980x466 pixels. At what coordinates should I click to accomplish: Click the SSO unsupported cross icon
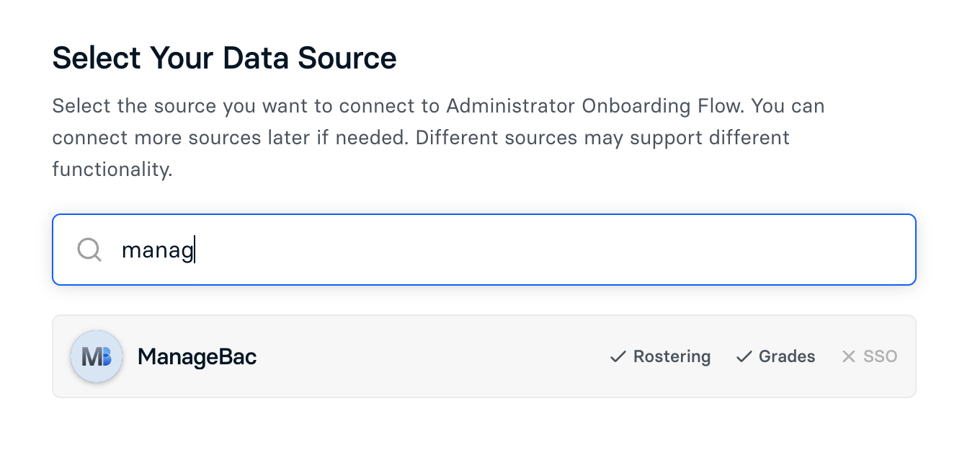tap(849, 356)
